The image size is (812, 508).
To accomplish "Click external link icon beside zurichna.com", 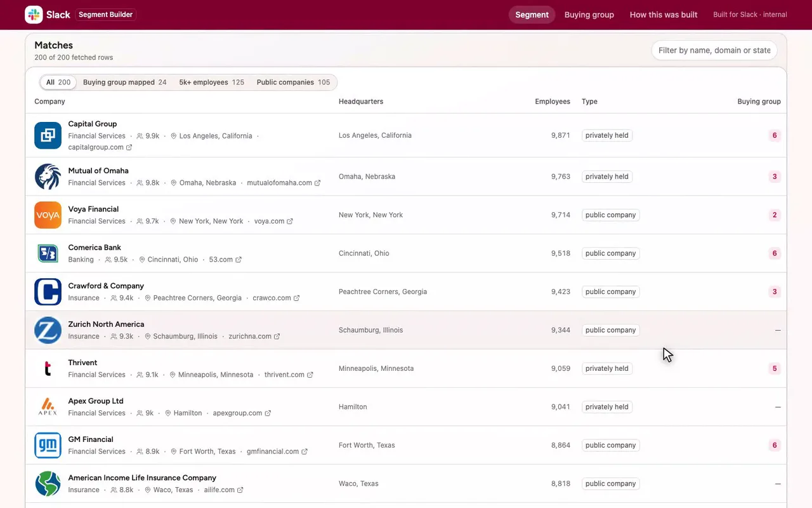I will [x=277, y=337].
